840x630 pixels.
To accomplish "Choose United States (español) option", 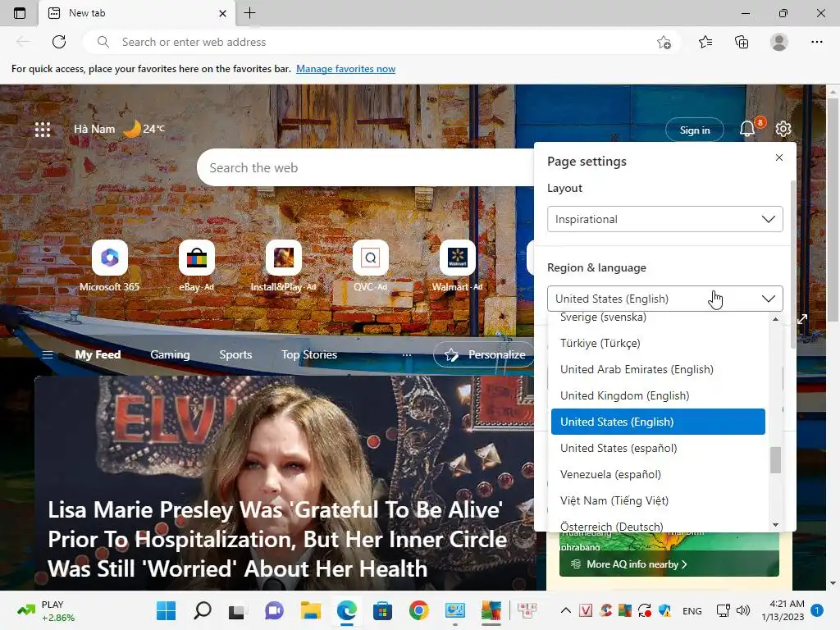I will click(658, 448).
